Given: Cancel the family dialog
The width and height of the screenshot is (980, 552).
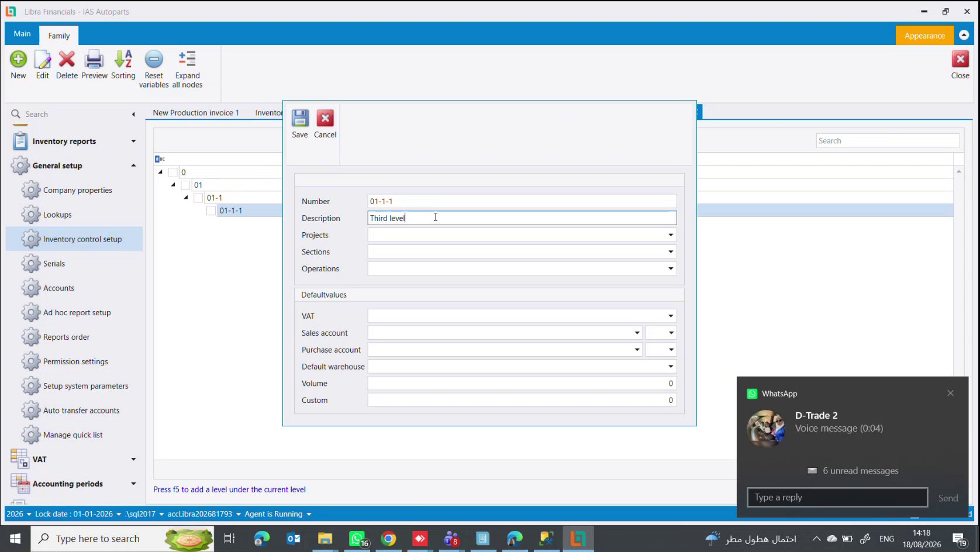Looking at the screenshot, I should (325, 119).
